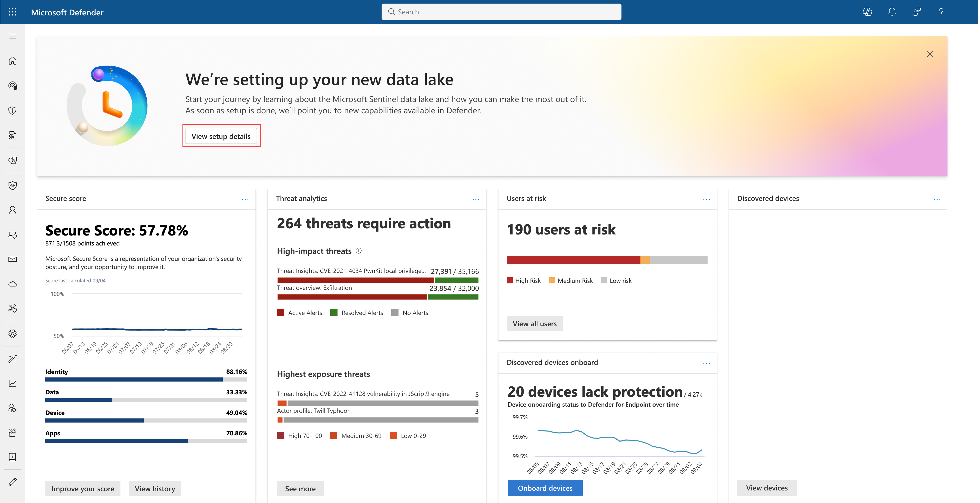
Task: Click the pencil icon in sidebar
Action: 13,482
